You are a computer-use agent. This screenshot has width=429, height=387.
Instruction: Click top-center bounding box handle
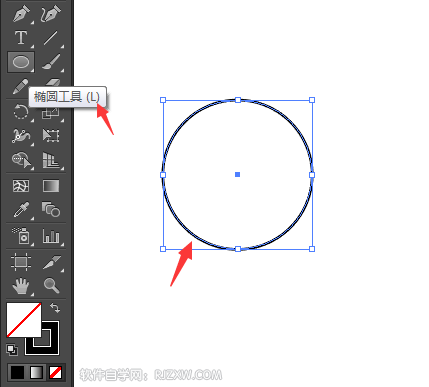coord(238,100)
